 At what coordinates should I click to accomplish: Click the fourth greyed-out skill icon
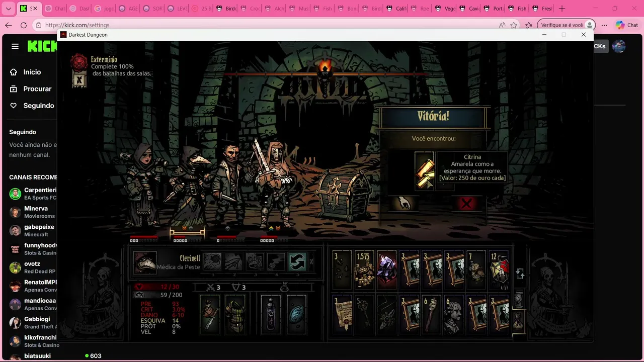tap(276, 262)
